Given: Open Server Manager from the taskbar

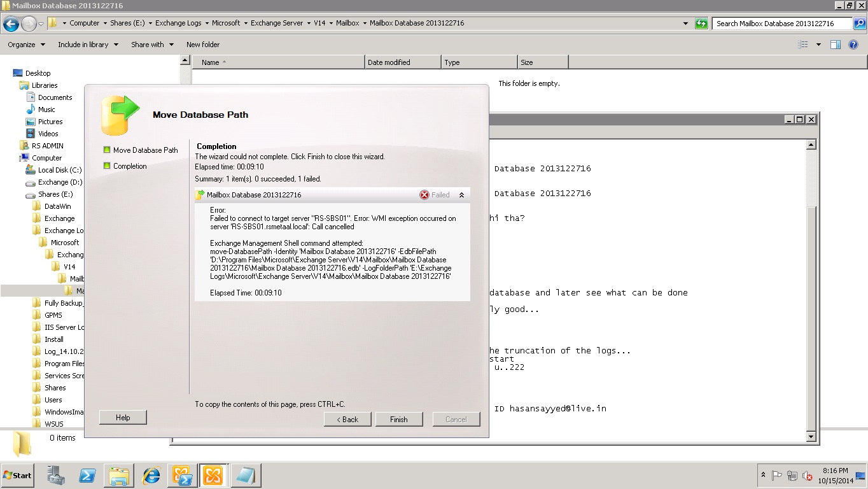Looking at the screenshot, I should tap(56, 476).
